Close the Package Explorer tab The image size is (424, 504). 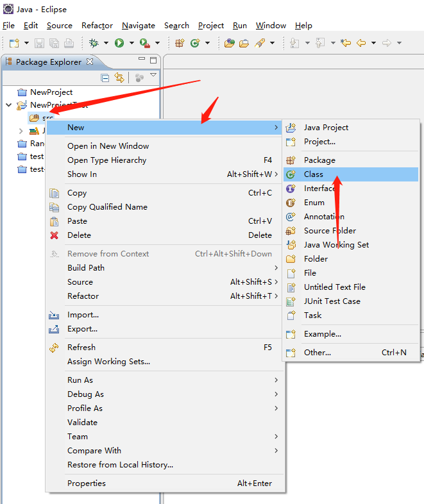click(90, 62)
